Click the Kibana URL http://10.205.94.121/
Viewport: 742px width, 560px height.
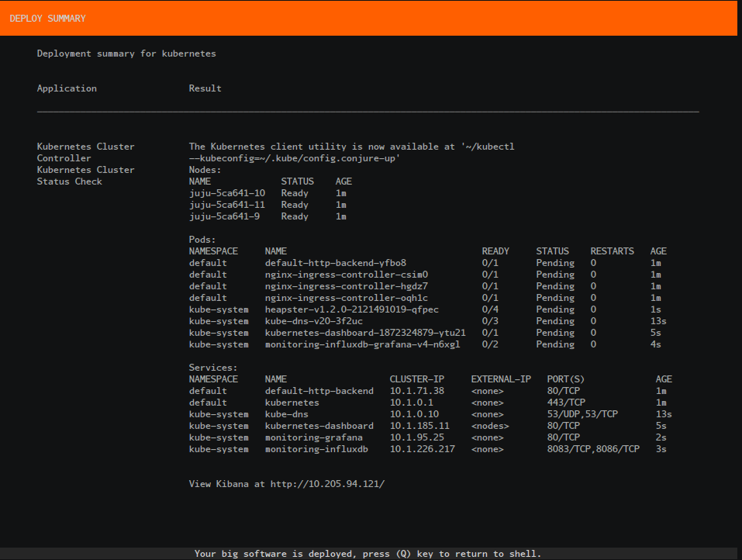click(x=327, y=484)
